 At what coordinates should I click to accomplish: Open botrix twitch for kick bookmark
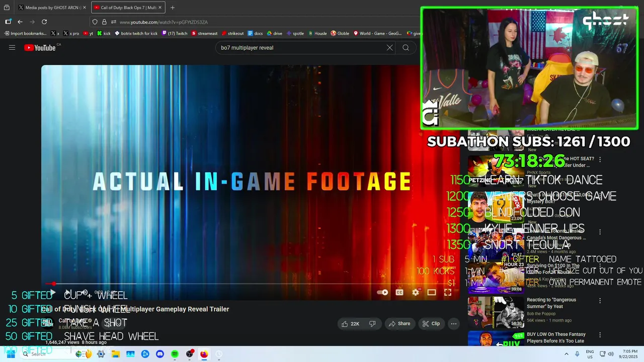coord(136,34)
